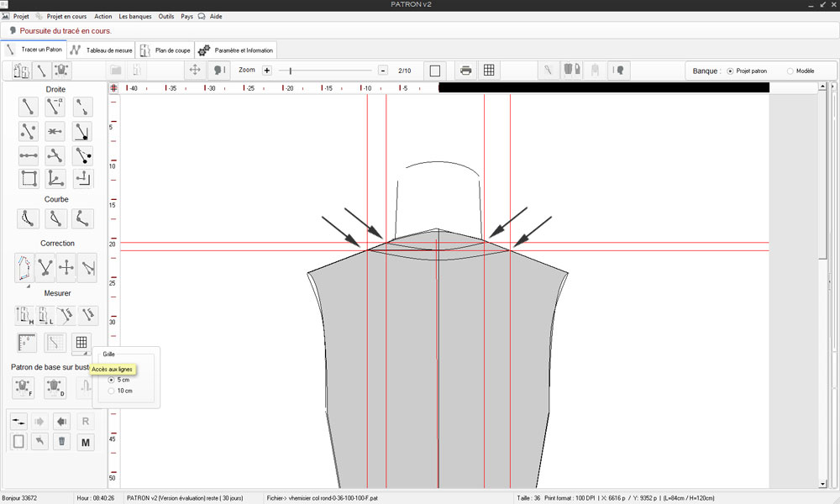This screenshot has height=504, width=840.
Task: Open the Les banques menu
Action: 134,16
